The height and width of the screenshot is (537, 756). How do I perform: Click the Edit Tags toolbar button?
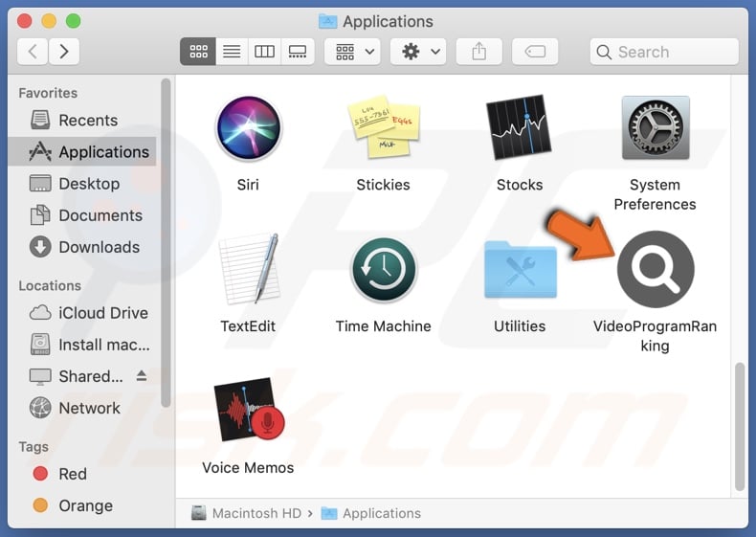point(535,52)
